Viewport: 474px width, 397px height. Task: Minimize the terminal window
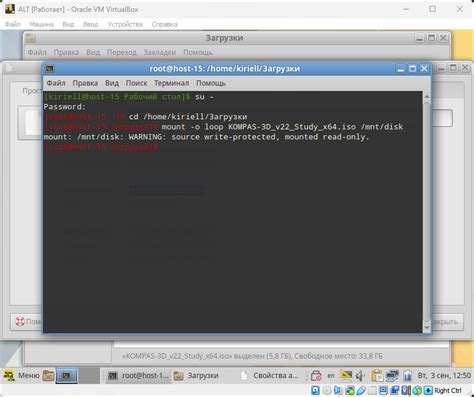tap(401, 69)
